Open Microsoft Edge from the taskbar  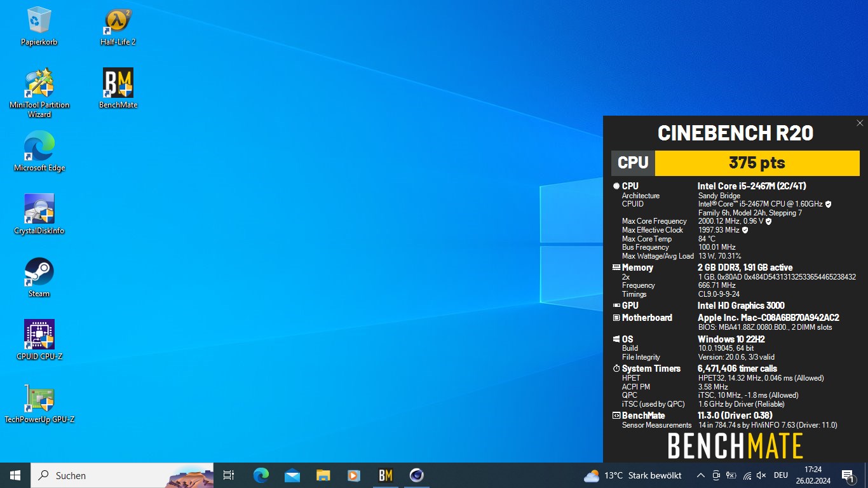point(261,475)
